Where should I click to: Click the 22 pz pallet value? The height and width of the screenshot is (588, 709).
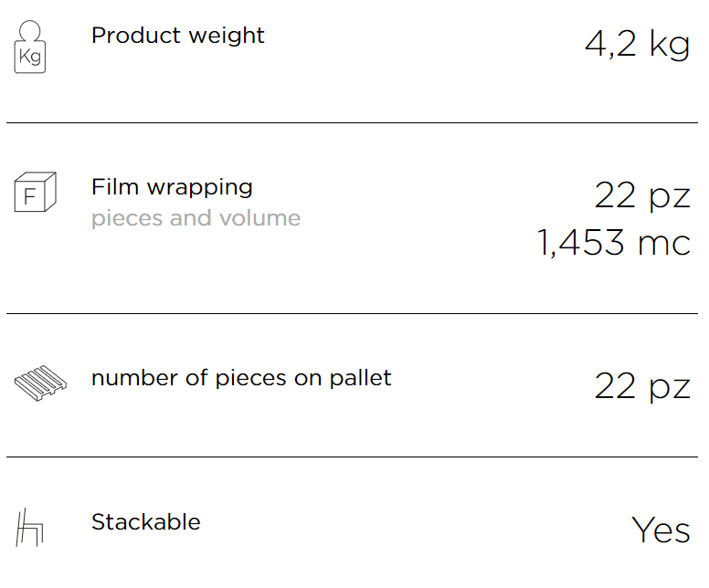click(x=642, y=387)
